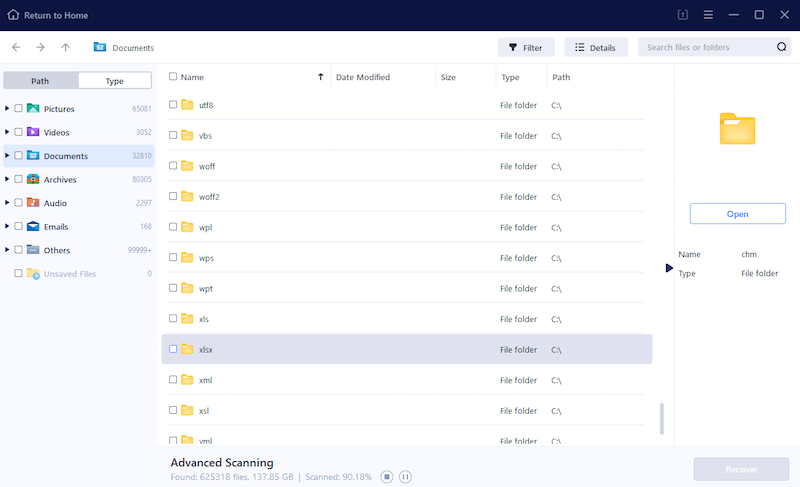Collapse the right preview panel
Viewport: 800px width, 487px height.
669,268
